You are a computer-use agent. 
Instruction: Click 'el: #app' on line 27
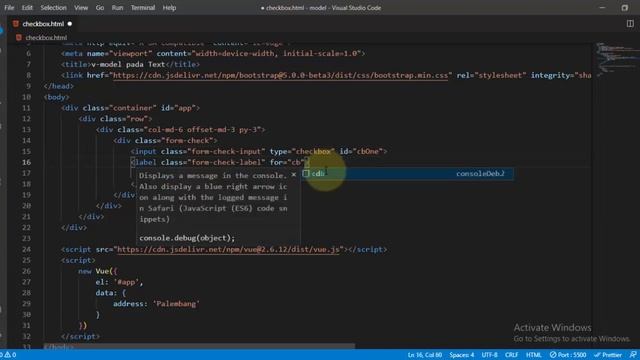[119, 282]
